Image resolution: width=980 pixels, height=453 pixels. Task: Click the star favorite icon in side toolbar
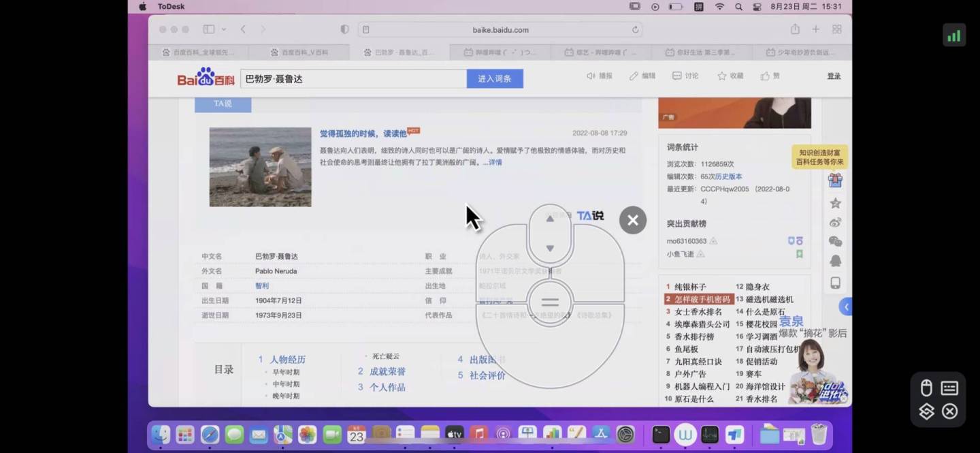coord(835,203)
